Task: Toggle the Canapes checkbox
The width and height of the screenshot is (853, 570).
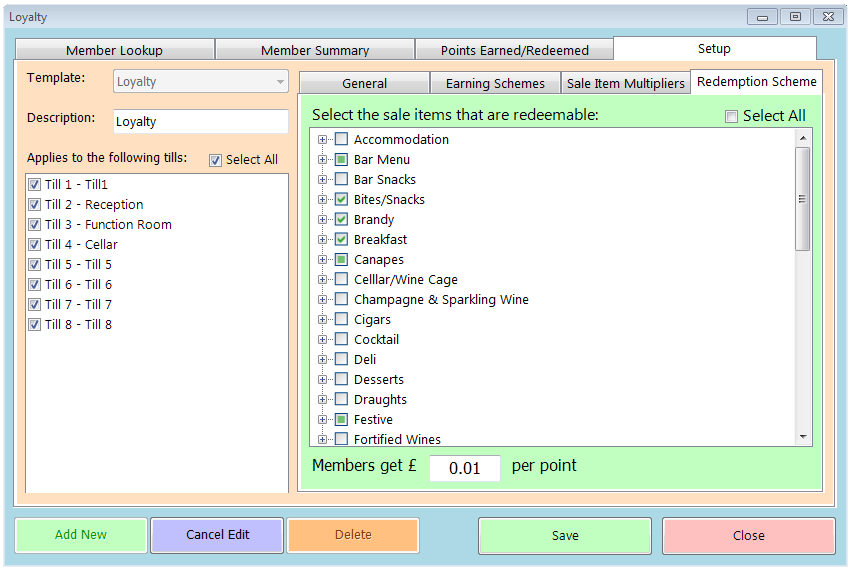Action: pyautogui.click(x=341, y=259)
